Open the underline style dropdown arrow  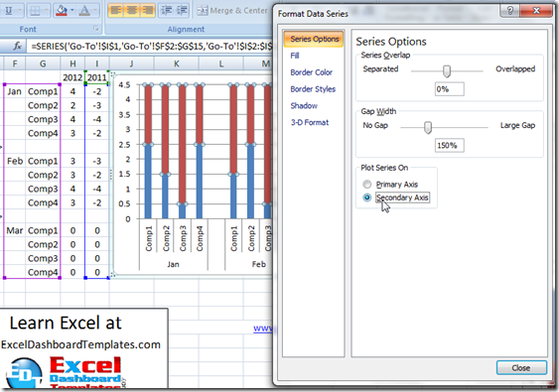pyautogui.click(x=20, y=11)
